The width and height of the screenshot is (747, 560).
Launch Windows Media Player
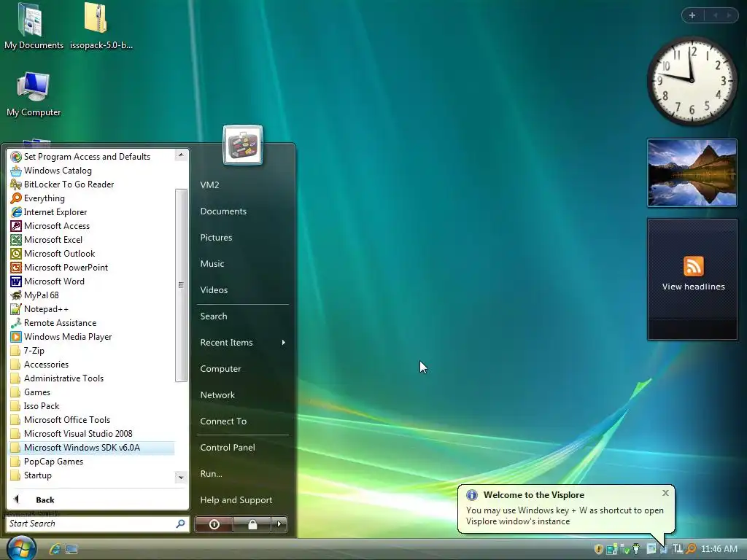tap(91, 336)
